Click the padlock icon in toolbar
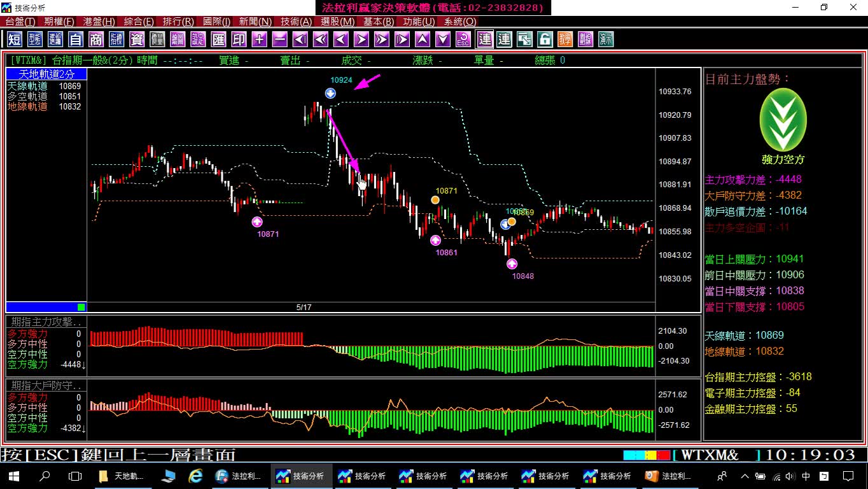Viewport: 868px width, 489px height. coord(545,39)
